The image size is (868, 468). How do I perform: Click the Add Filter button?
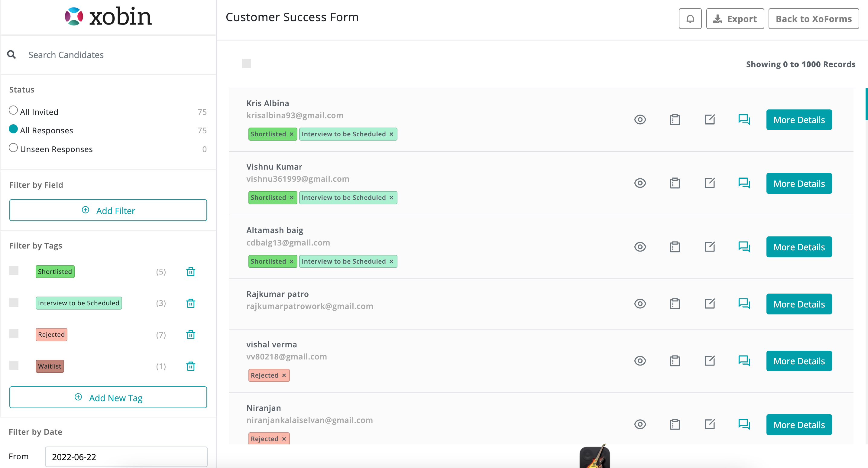coord(108,210)
